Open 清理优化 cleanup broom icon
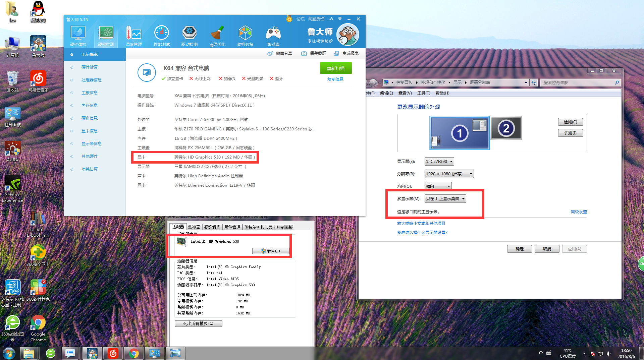This screenshot has height=360, width=644. [x=217, y=36]
